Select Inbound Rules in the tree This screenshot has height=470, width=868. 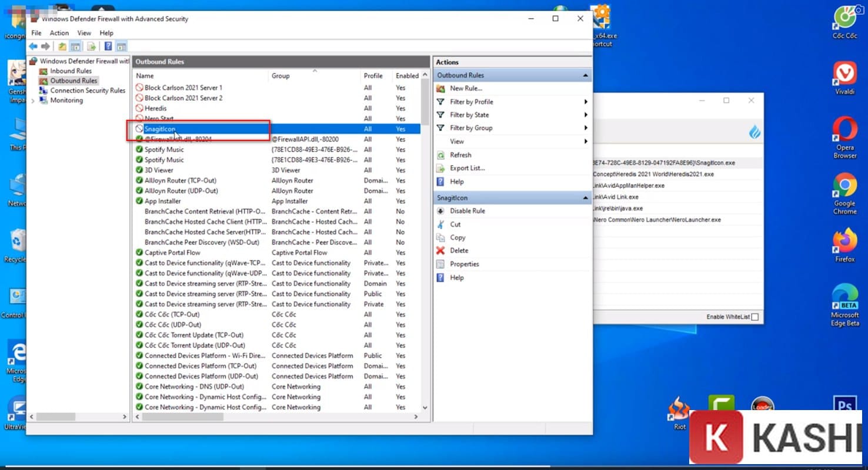71,71
